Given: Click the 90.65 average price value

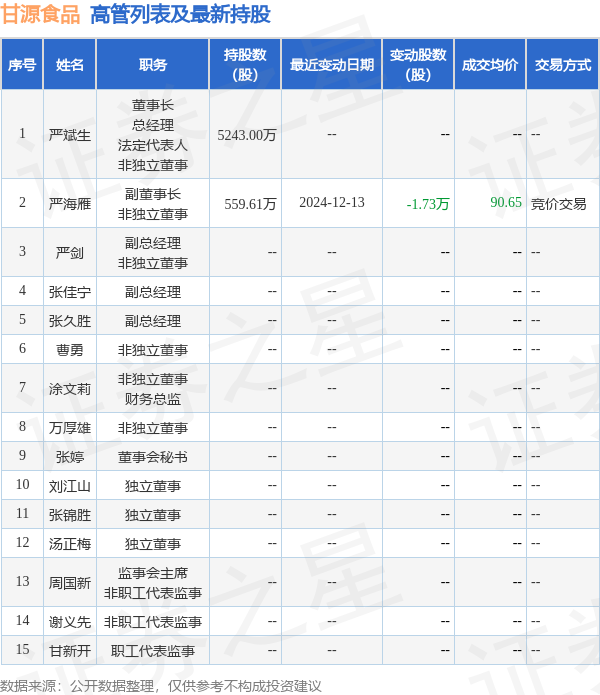Looking at the screenshot, I should click(x=506, y=203).
